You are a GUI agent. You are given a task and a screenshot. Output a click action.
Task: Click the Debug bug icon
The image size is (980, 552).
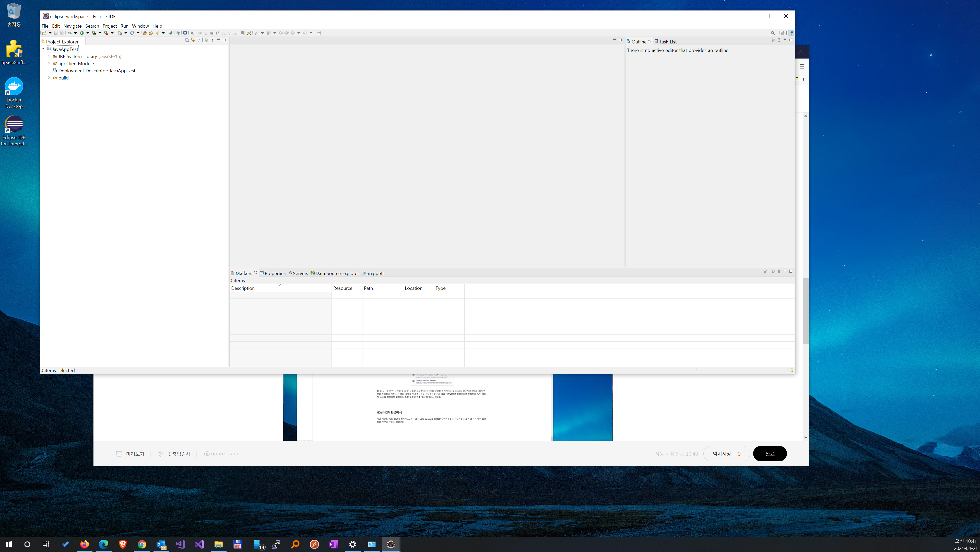tap(69, 33)
